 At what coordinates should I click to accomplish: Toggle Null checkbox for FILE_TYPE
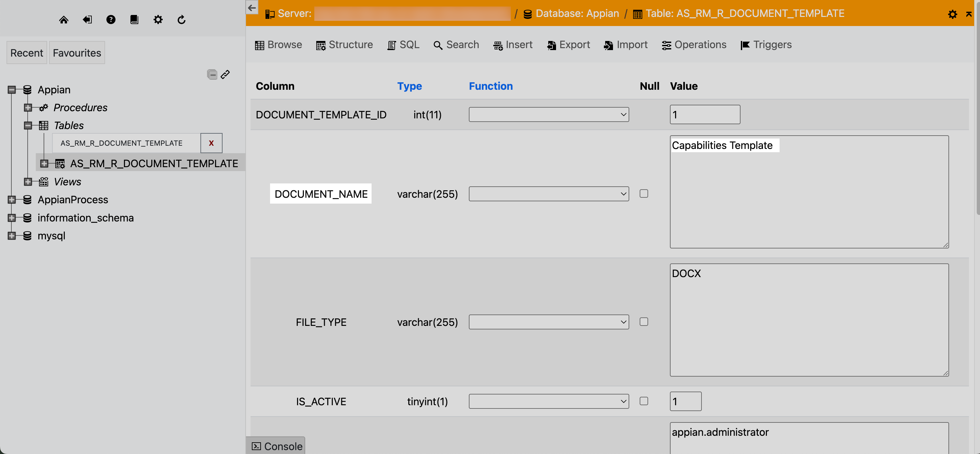[644, 322]
